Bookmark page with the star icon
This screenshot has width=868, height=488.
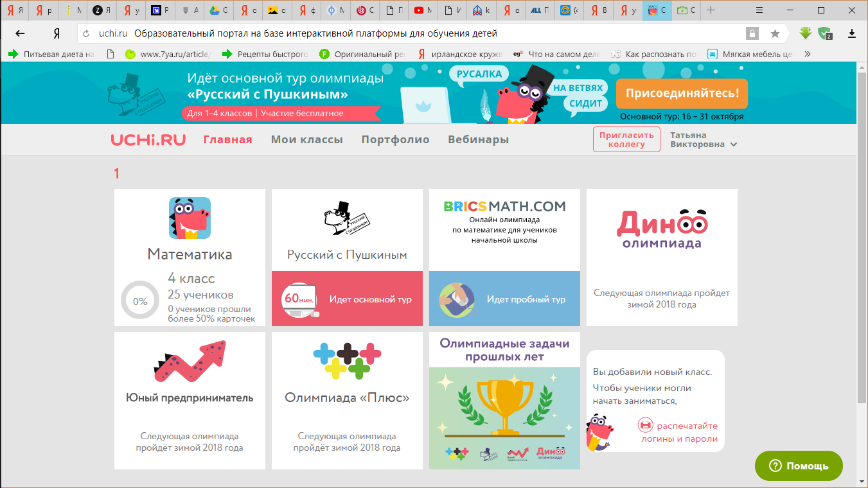pyautogui.click(x=775, y=33)
